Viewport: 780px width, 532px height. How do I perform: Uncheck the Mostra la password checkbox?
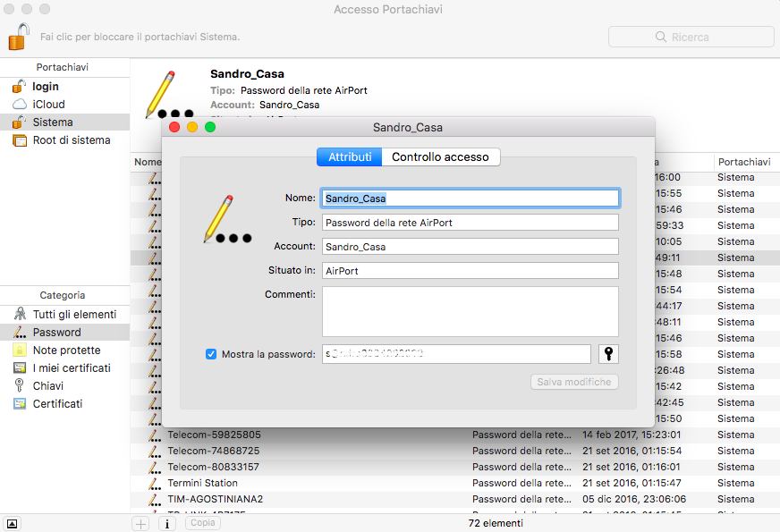click(211, 354)
